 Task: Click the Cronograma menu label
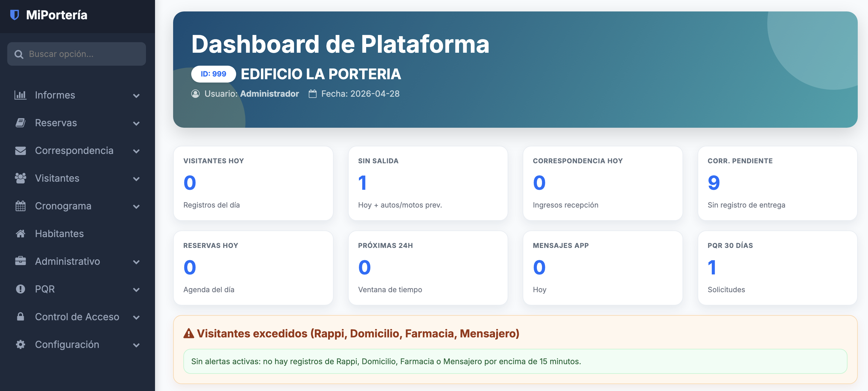[63, 206]
